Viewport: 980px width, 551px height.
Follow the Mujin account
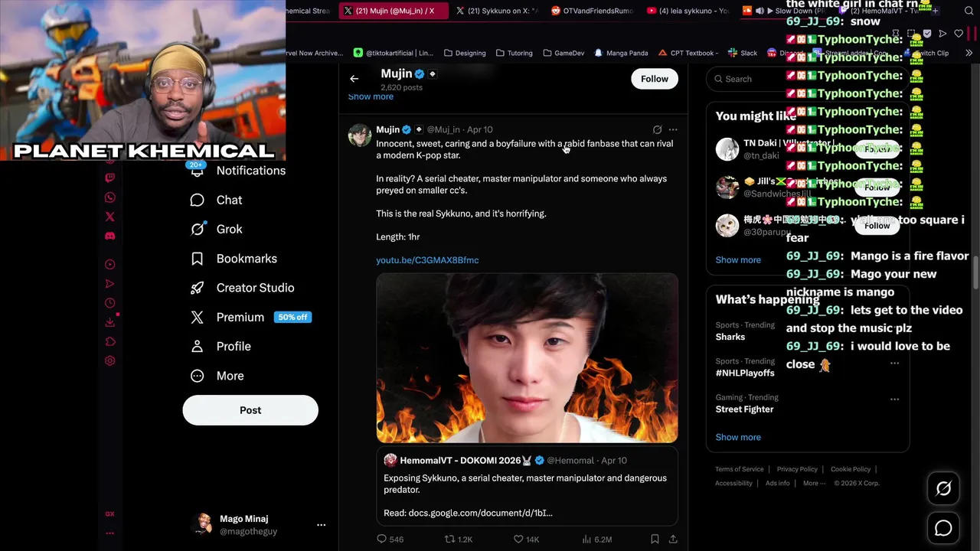(x=655, y=79)
